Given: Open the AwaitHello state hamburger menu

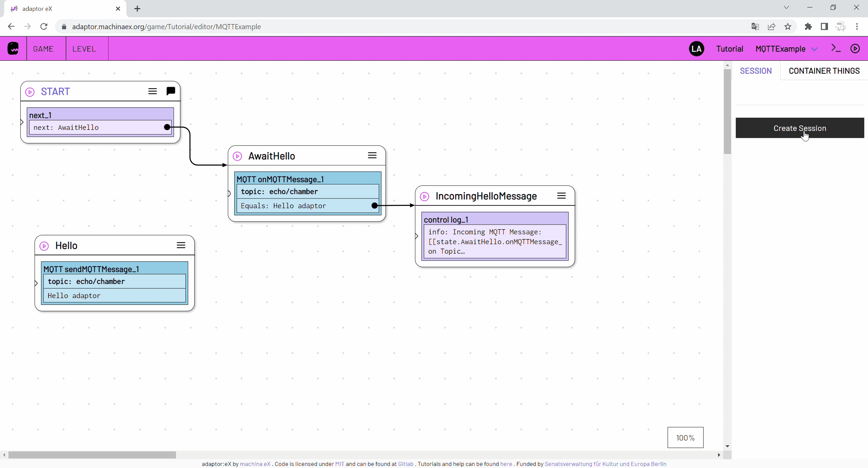Looking at the screenshot, I should click(x=372, y=155).
